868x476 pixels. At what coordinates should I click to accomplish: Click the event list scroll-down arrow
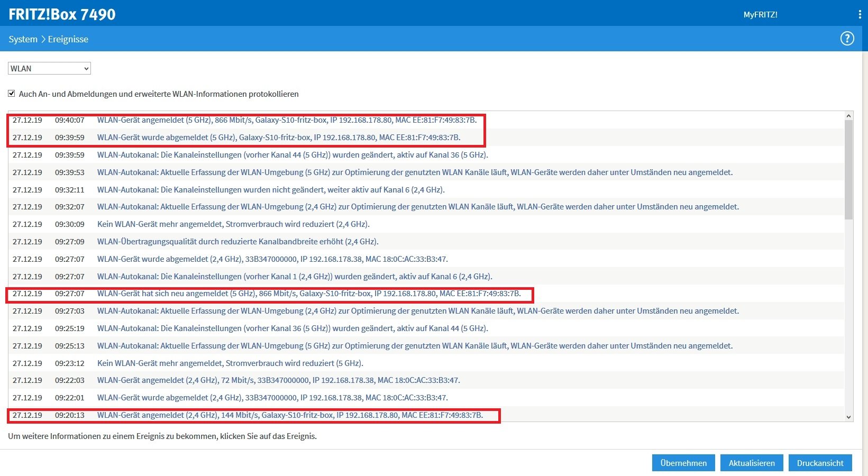849,417
